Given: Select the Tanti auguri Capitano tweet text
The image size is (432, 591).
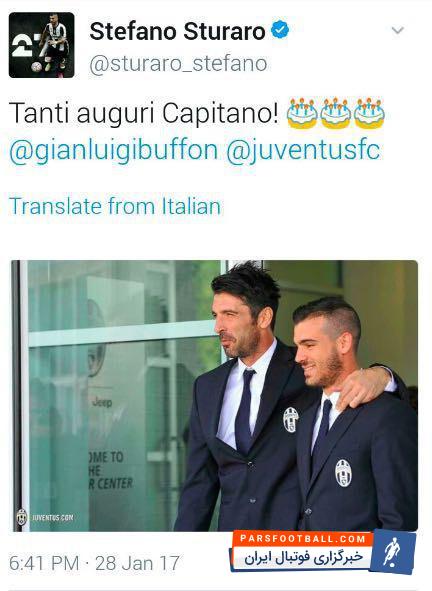Looking at the screenshot, I should pyautogui.click(x=144, y=113).
